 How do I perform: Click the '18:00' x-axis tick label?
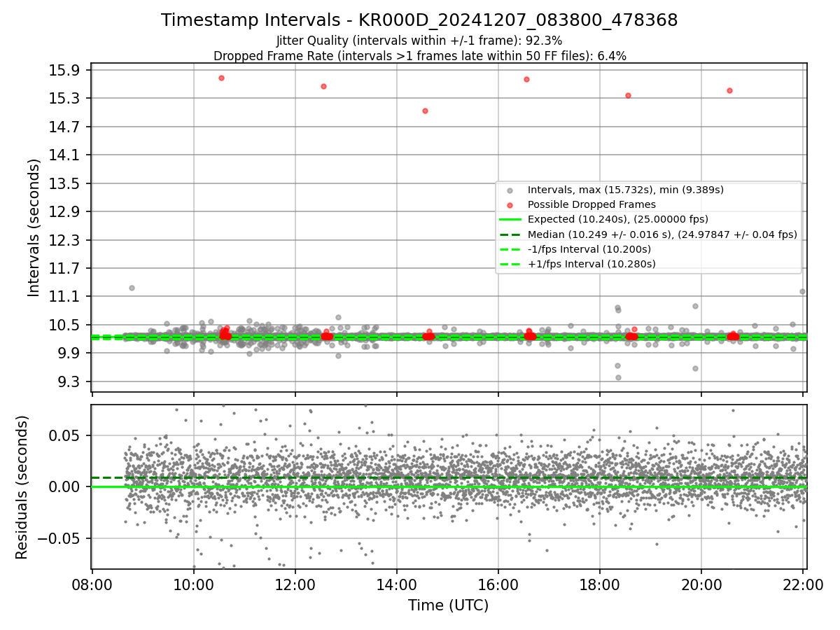pyautogui.click(x=600, y=585)
